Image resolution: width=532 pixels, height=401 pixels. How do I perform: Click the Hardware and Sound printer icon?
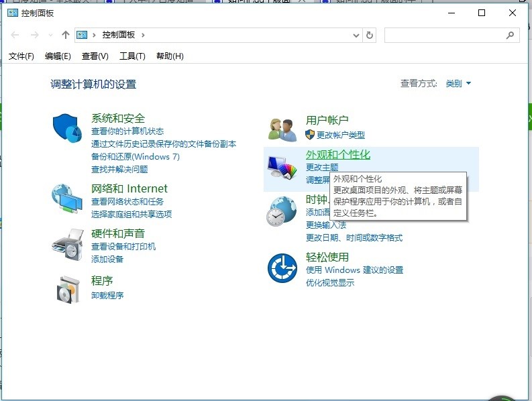[66, 244]
